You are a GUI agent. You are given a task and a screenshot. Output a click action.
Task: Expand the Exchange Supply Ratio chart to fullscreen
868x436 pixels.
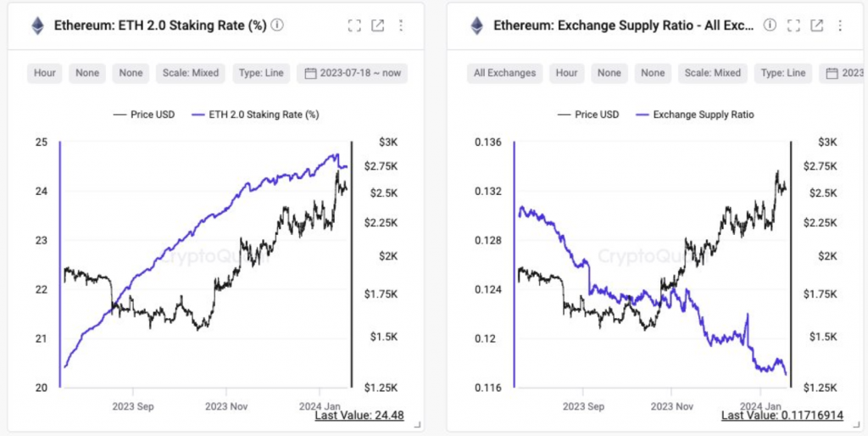pyautogui.click(x=793, y=25)
